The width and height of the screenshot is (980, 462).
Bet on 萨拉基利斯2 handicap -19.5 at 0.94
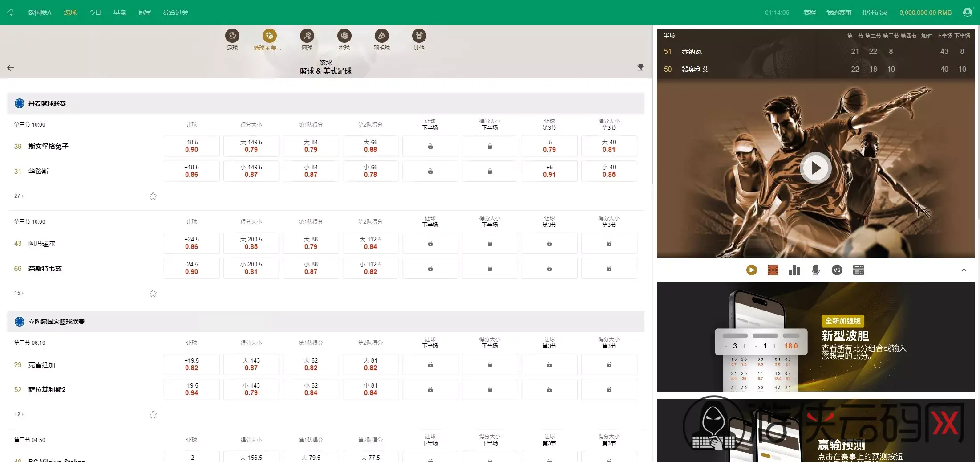pyautogui.click(x=192, y=389)
